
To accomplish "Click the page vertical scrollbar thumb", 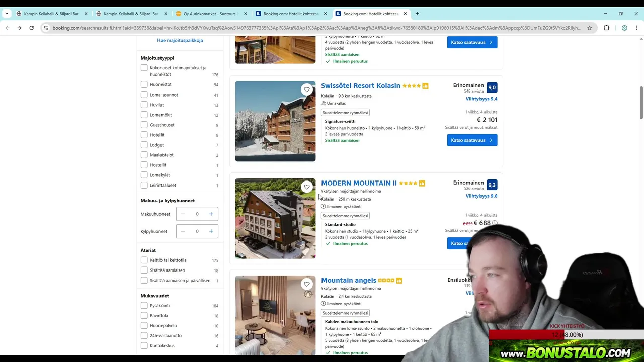I will coord(641,103).
